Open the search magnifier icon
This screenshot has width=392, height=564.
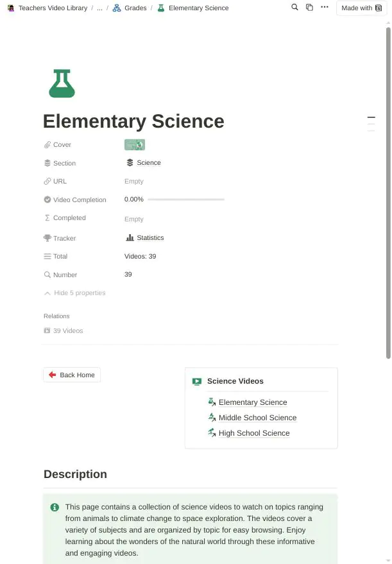294,7
